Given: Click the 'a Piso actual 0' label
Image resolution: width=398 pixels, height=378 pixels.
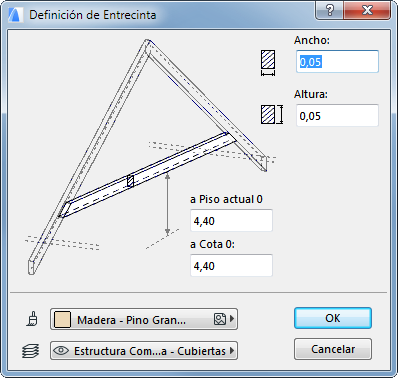Looking at the screenshot, I should (x=226, y=199).
